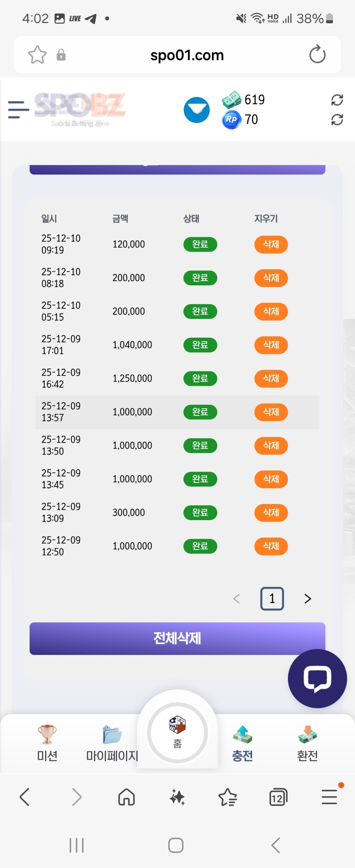Open the browser AI sparkle icon
Screen dimensions: 355x868
click(x=177, y=797)
